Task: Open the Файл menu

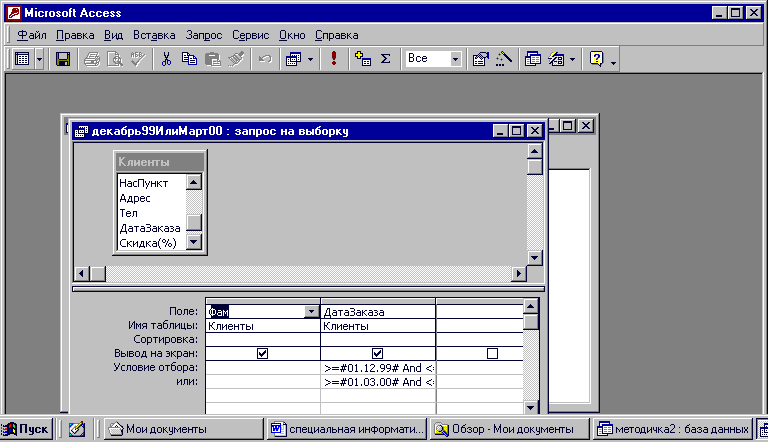Action: (32, 35)
